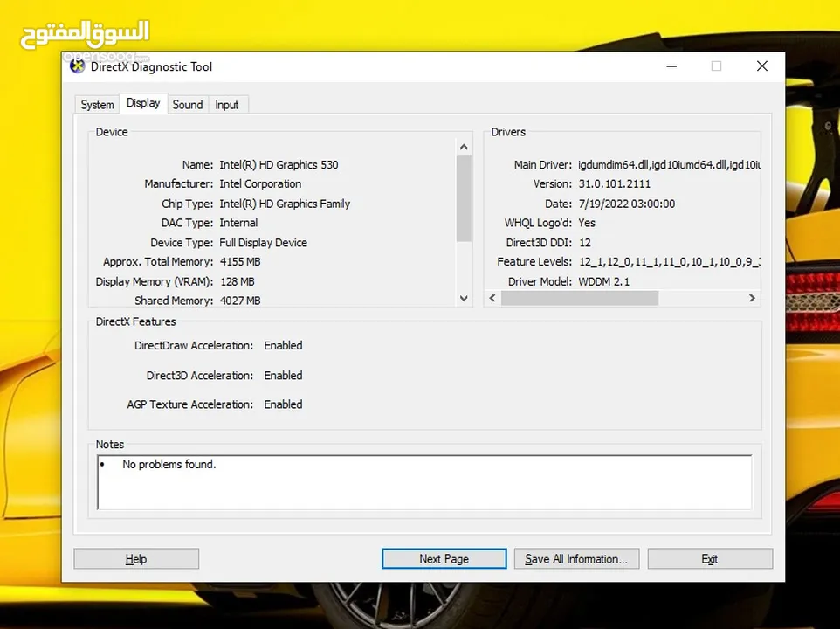
Task: Click the 'Intel Corporation' manufacturer value
Action: (x=260, y=183)
